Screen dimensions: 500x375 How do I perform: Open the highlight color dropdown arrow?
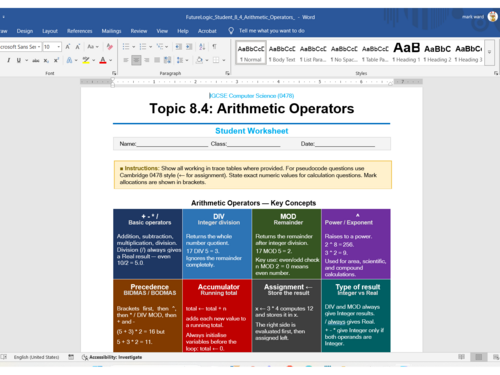pyautogui.click(x=94, y=60)
